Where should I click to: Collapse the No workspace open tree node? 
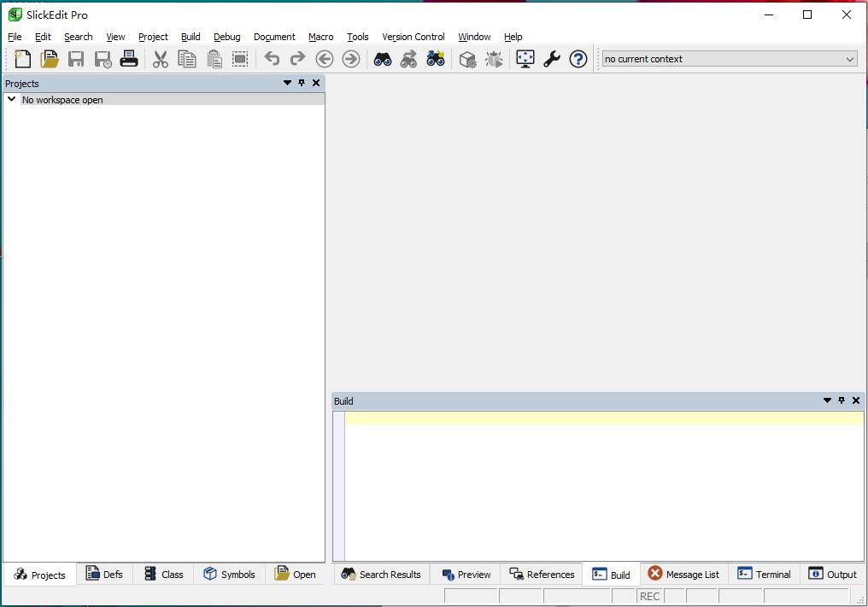(x=11, y=99)
